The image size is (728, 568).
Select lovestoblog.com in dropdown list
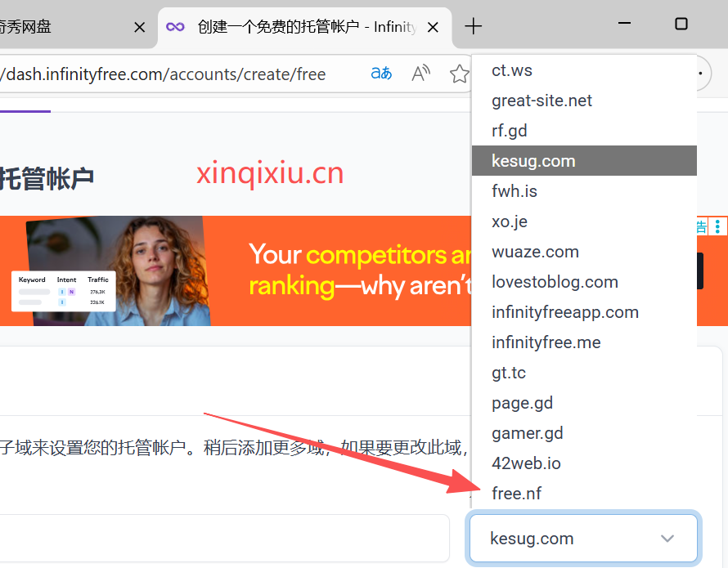coord(555,282)
